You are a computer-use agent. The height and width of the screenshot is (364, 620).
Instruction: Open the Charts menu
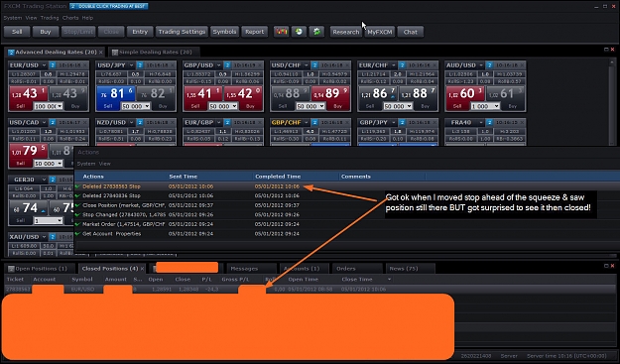(70, 18)
